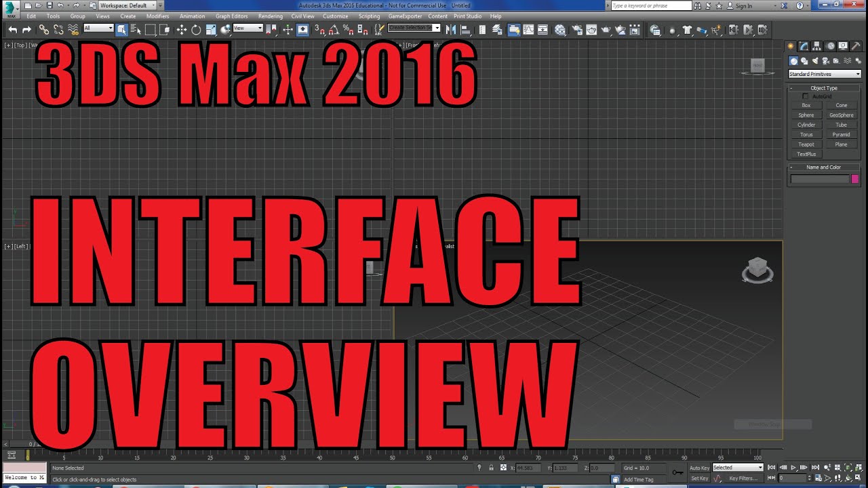Select the Select and Rotate tool
The height and width of the screenshot is (488, 868).
[196, 29]
